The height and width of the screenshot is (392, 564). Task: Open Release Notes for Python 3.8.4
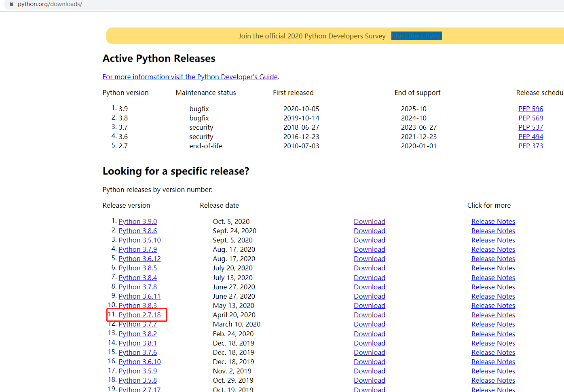[493, 278]
